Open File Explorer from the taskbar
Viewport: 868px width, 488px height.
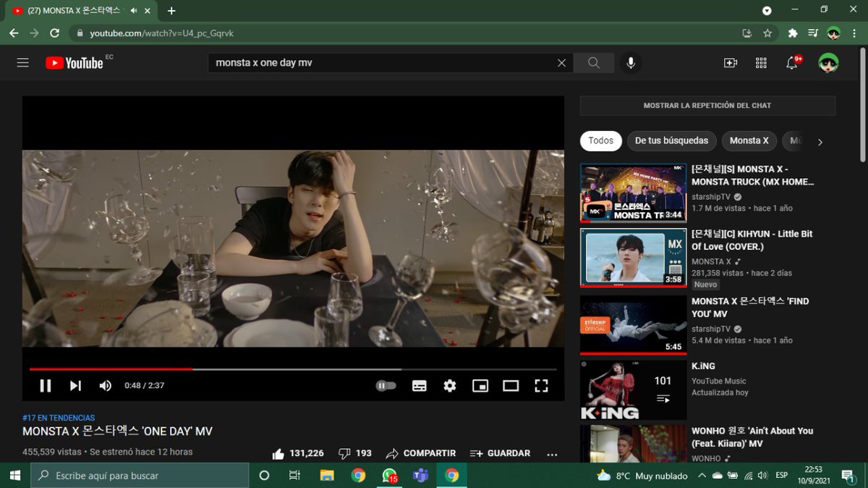coord(327,476)
